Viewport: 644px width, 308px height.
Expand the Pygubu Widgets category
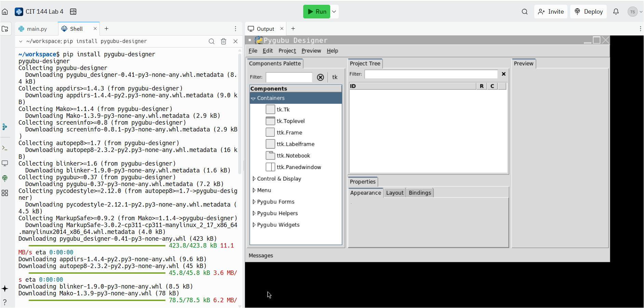(x=254, y=225)
